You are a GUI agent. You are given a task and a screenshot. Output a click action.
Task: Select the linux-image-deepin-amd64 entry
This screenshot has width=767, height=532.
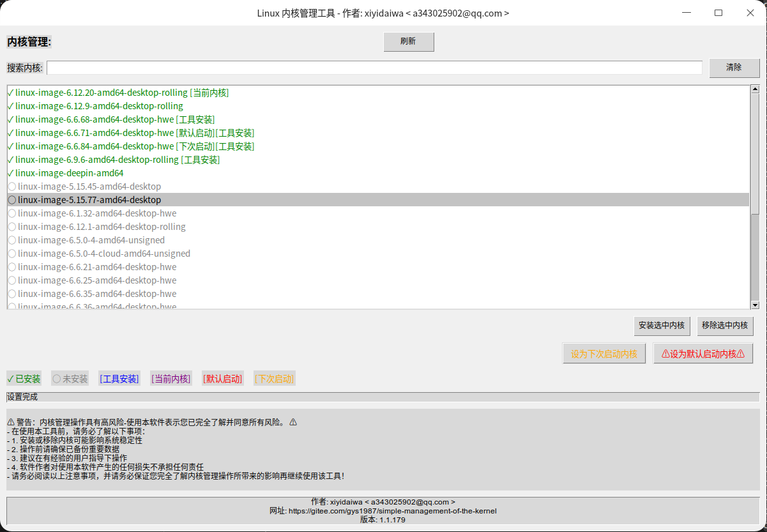[378, 173]
